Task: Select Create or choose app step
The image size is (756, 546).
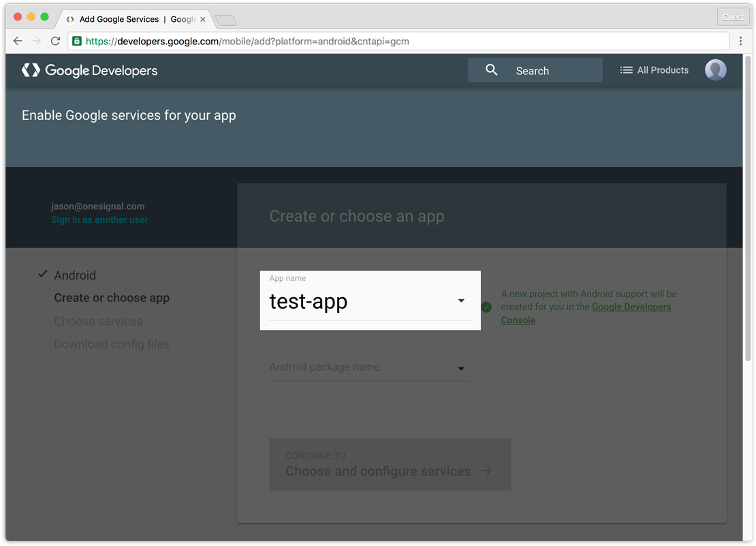Action: [112, 298]
